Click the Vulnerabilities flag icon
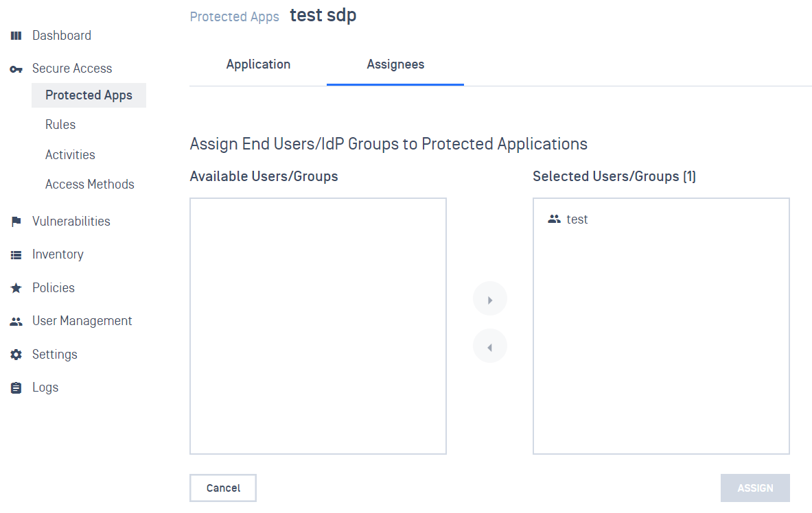Screen dimensions: 812x513 (16, 222)
